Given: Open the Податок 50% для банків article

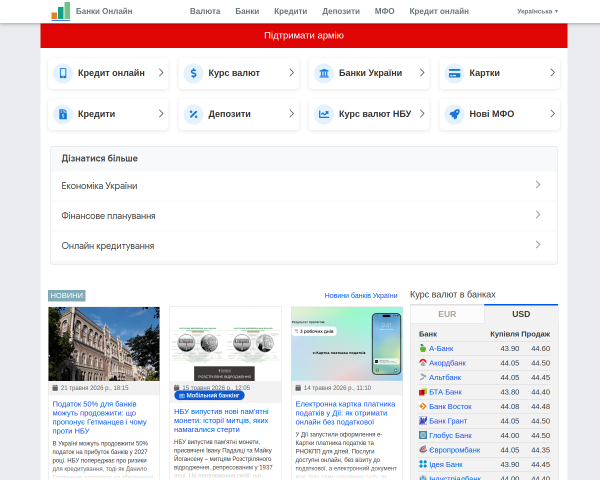Looking at the screenshot, I should tap(99, 417).
